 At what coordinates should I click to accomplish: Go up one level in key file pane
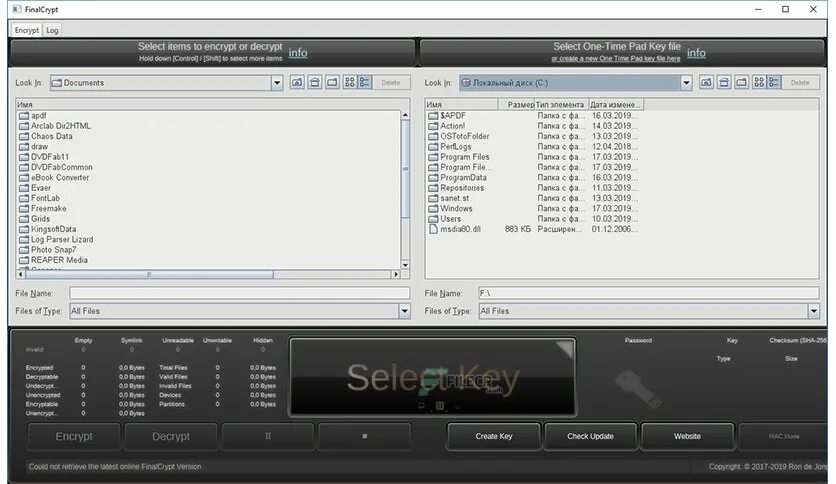click(x=706, y=82)
